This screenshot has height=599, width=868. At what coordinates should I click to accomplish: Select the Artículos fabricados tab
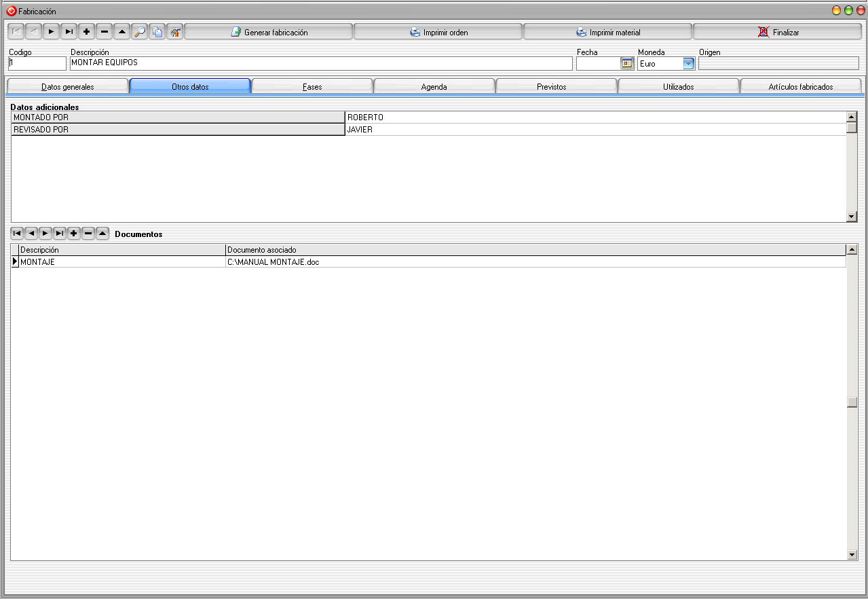pyautogui.click(x=801, y=87)
